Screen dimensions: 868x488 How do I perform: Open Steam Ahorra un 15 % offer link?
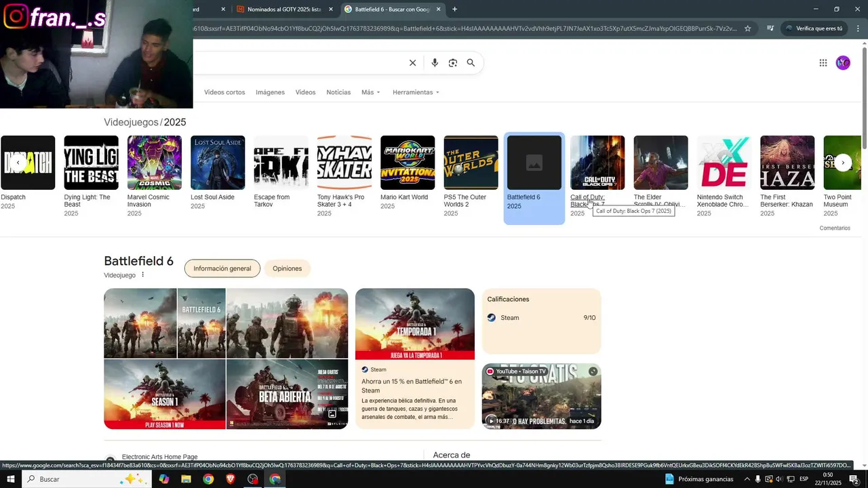click(x=415, y=359)
